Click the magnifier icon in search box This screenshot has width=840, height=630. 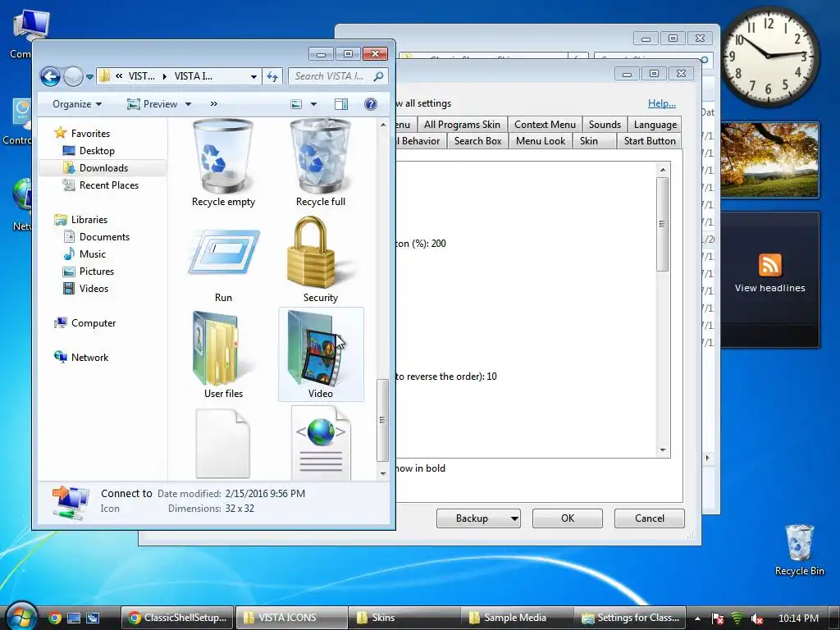point(379,76)
